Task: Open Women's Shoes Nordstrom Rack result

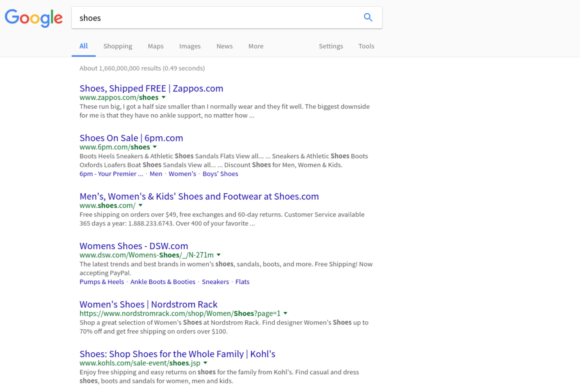Action: (149, 304)
